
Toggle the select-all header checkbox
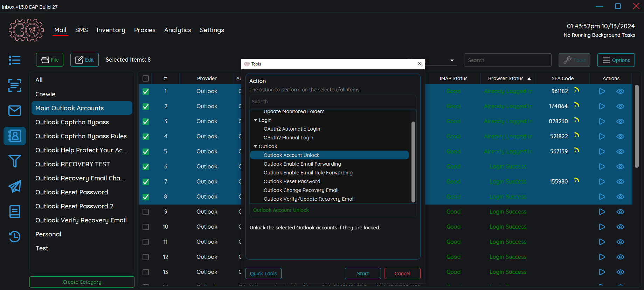tap(146, 78)
